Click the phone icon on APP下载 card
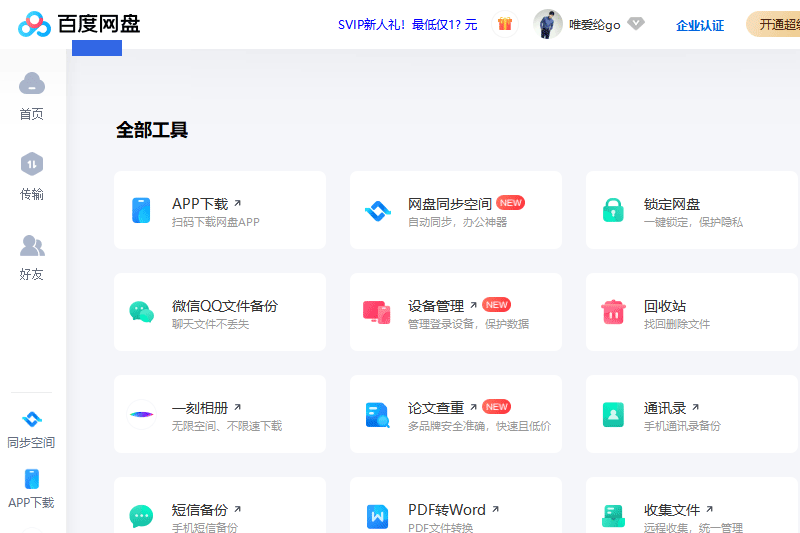 141,210
